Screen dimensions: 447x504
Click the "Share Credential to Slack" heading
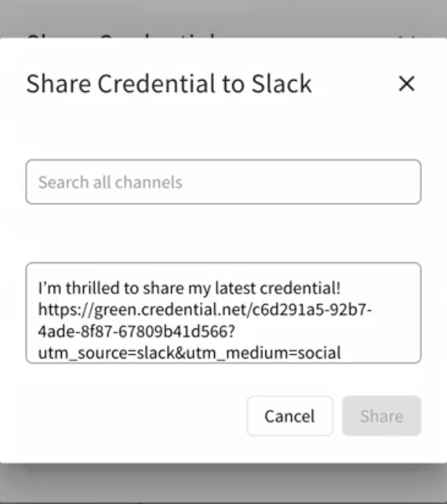pos(169,84)
